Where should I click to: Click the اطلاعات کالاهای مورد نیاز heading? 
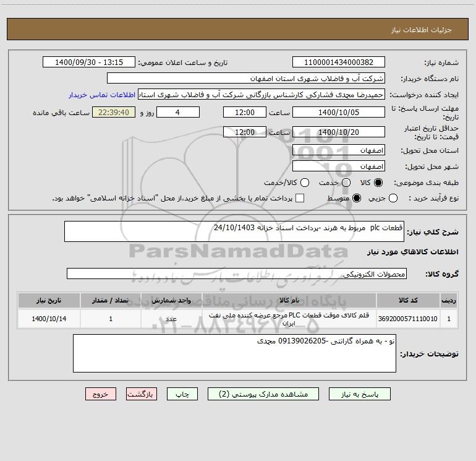[412, 252]
